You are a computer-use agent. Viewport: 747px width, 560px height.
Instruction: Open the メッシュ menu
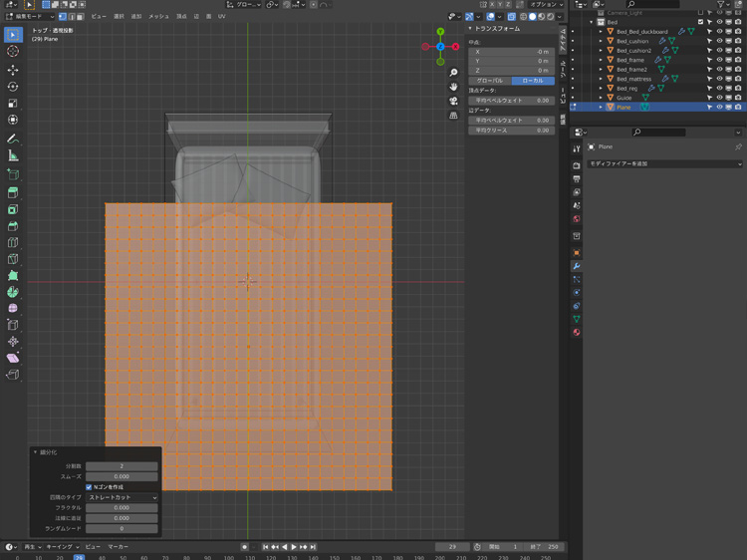point(158,17)
